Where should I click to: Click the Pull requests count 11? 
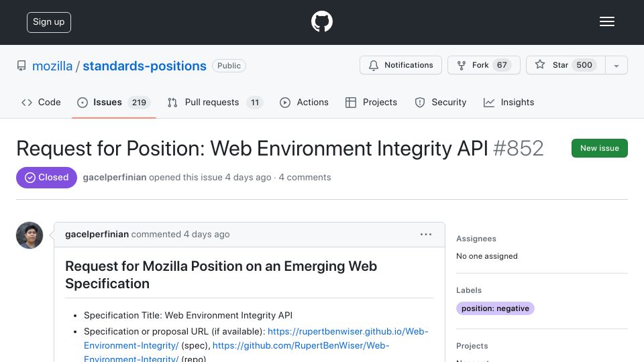(x=255, y=102)
